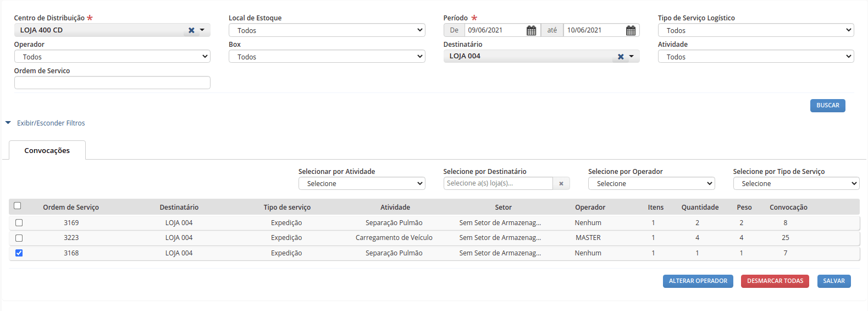Viewport: 868px width, 311px height.
Task: Uncheck the row for order 3168
Action: [x=19, y=253]
